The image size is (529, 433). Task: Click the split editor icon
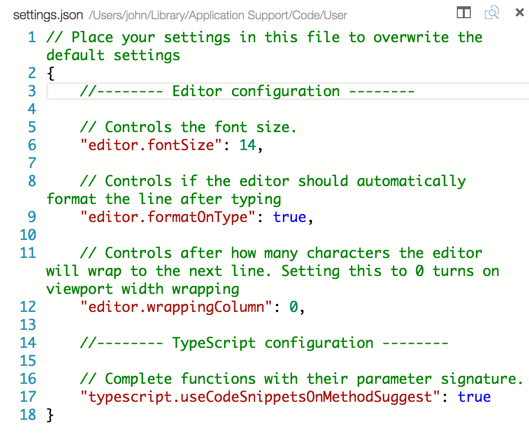click(x=464, y=13)
